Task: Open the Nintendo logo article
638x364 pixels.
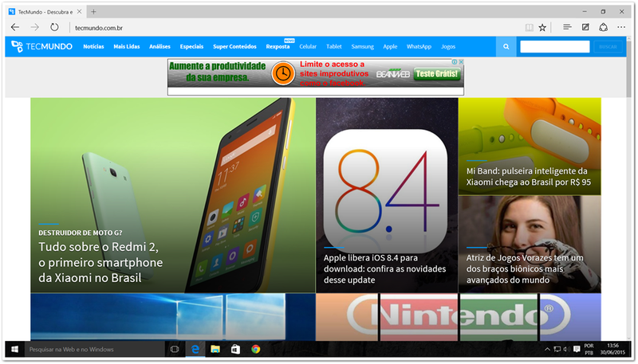Action: tap(459, 317)
